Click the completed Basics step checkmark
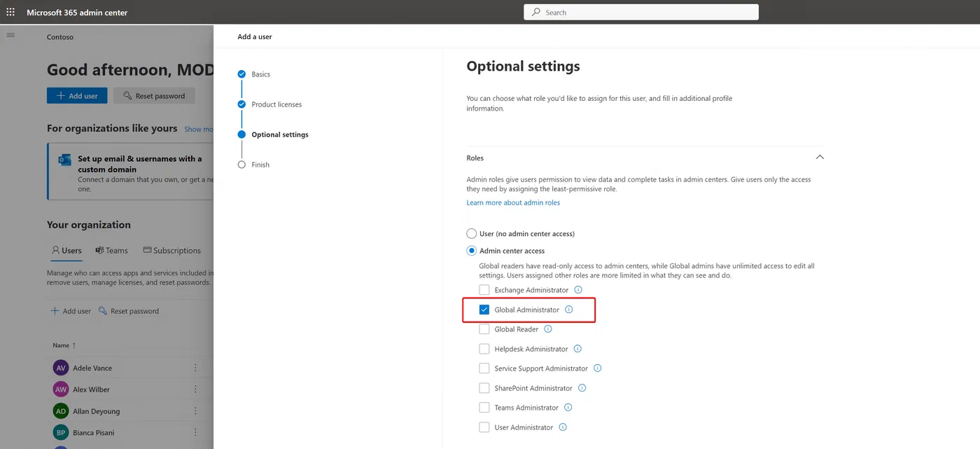The width and height of the screenshot is (980, 449). pyautogui.click(x=241, y=74)
